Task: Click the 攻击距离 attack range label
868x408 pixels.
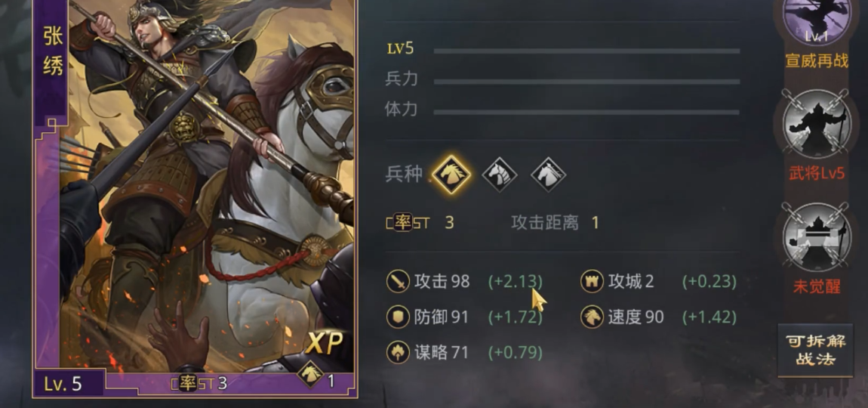Action: click(x=545, y=223)
